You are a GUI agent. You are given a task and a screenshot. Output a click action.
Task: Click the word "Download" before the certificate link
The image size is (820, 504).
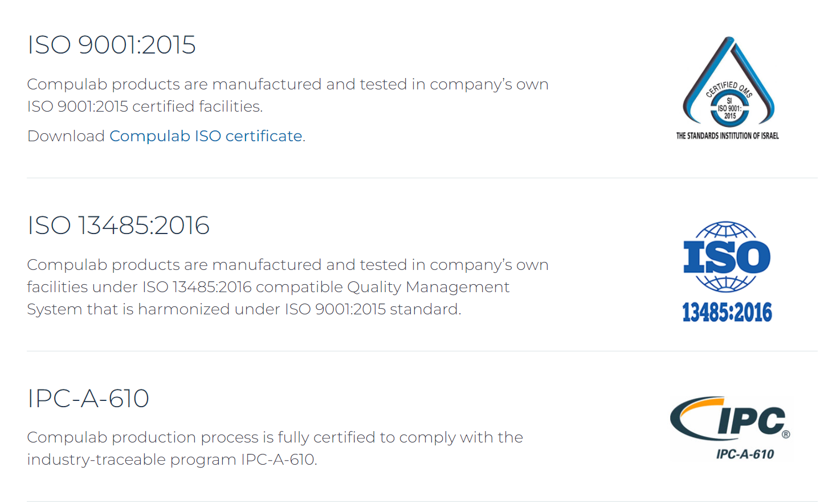point(66,136)
